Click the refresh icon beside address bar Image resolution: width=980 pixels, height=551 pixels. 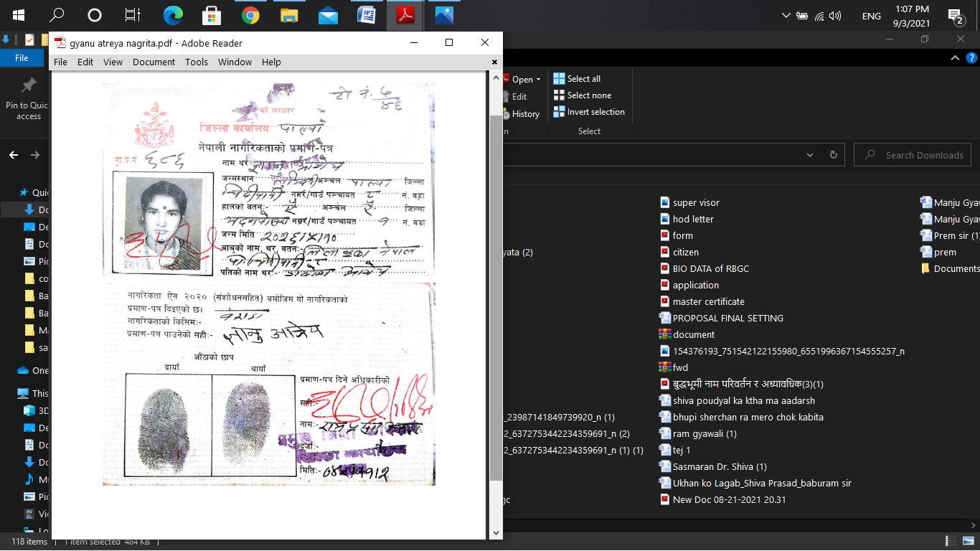click(833, 155)
